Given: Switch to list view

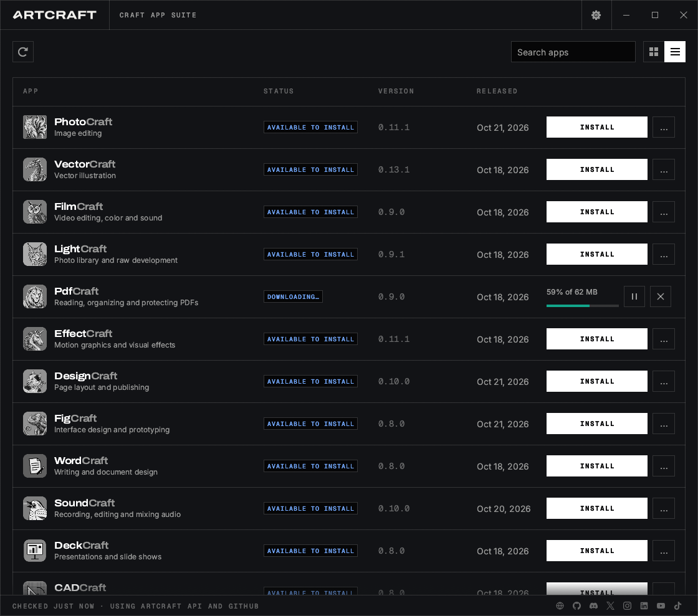Looking at the screenshot, I should click(x=675, y=52).
